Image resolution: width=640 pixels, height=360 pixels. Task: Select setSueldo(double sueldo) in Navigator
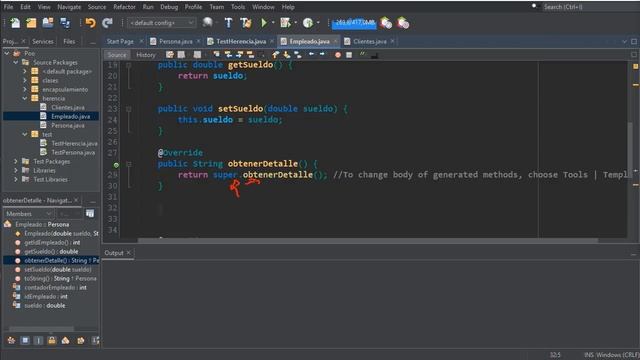[58, 269]
